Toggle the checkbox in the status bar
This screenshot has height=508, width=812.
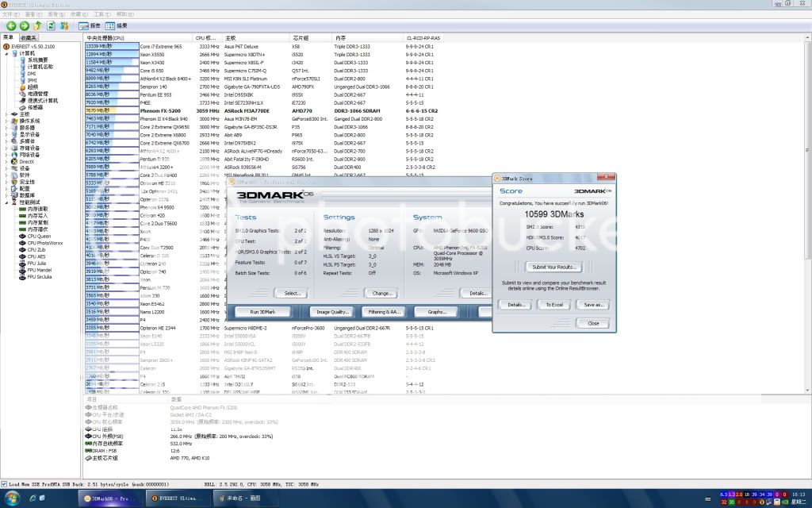pyautogui.click(x=5, y=483)
